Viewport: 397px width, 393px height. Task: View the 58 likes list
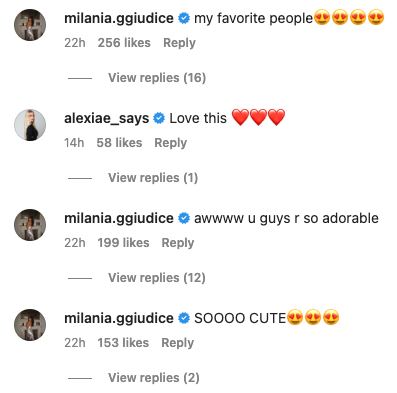point(119,143)
